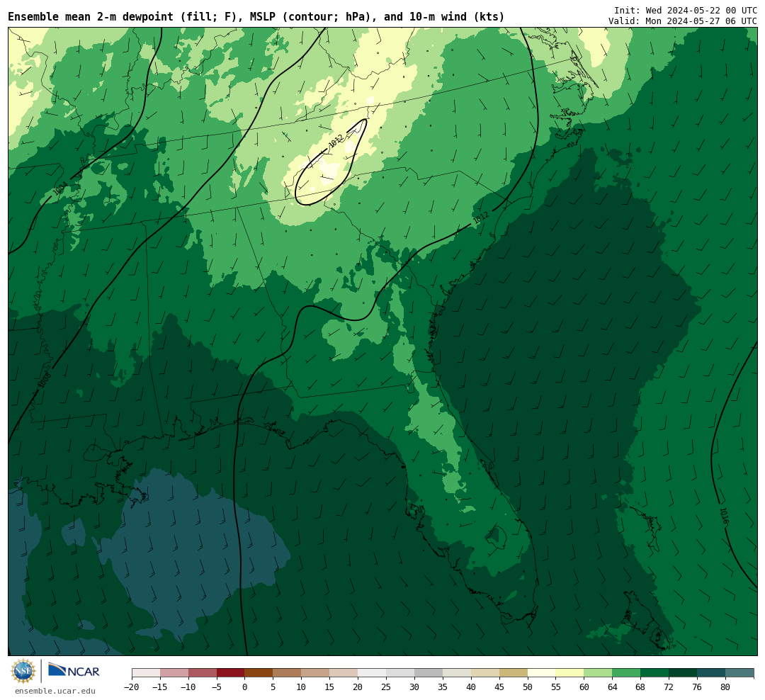Pick the light gray swatch between 25 and 30

(400, 673)
